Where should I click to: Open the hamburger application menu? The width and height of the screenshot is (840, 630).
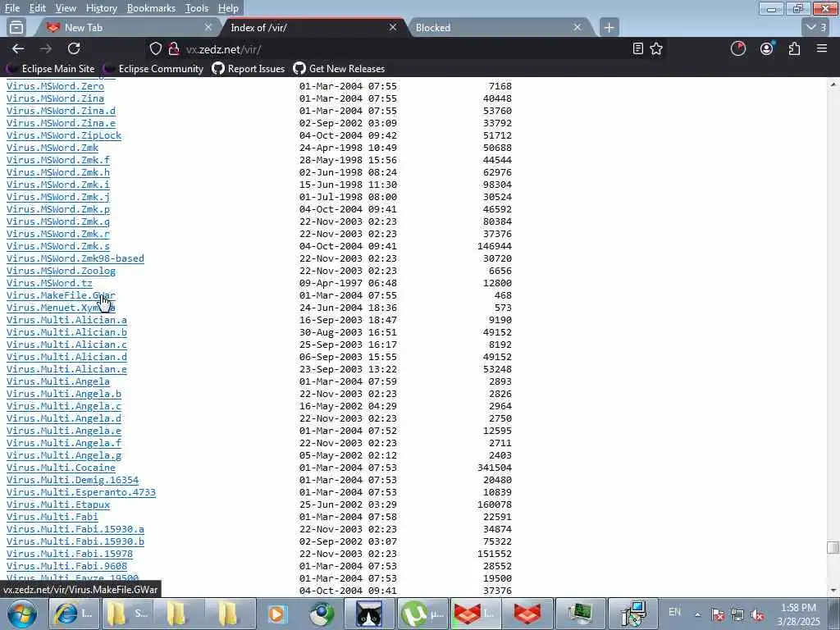(822, 48)
